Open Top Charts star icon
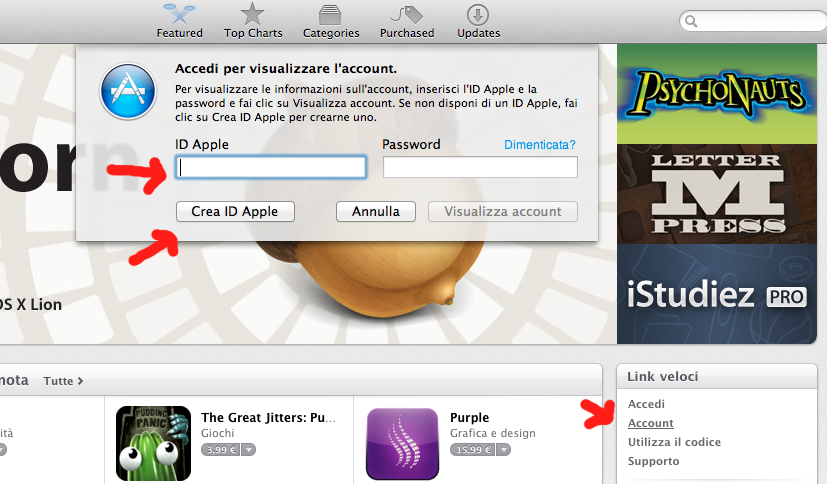This screenshot has width=827, height=484. 253,14
